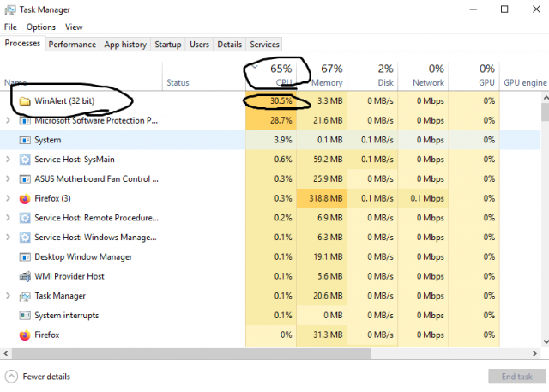
Task: Expand the Service Host: SysMain process group
Action: coord(9,160)
